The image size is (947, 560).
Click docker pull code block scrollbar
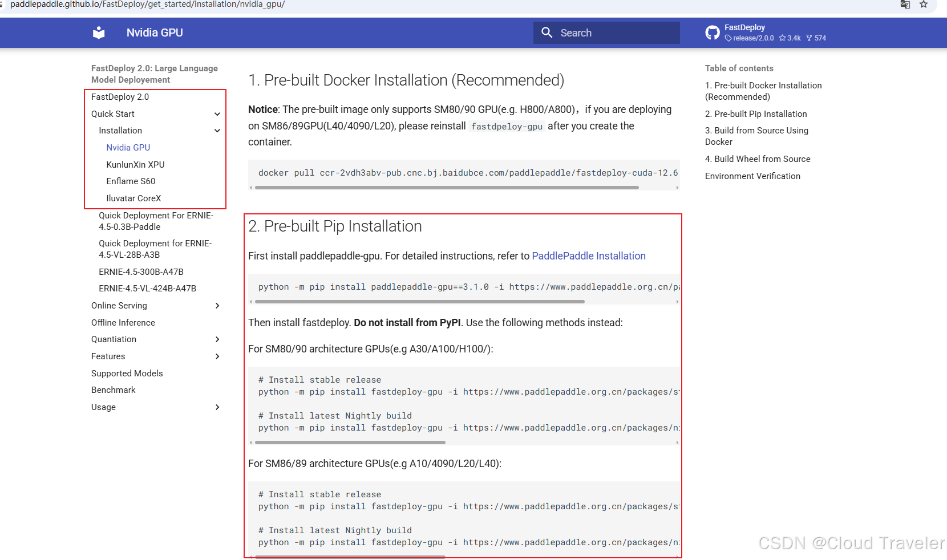[447, 188]
